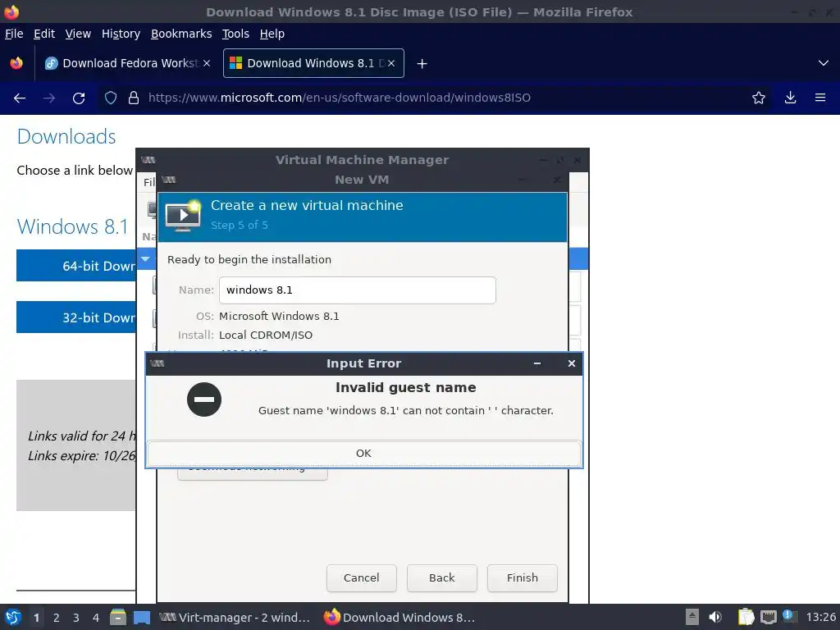This screenshot has height=630, width=840.
Task: Bookmark this page with star icon
Action: coord(759,98)
